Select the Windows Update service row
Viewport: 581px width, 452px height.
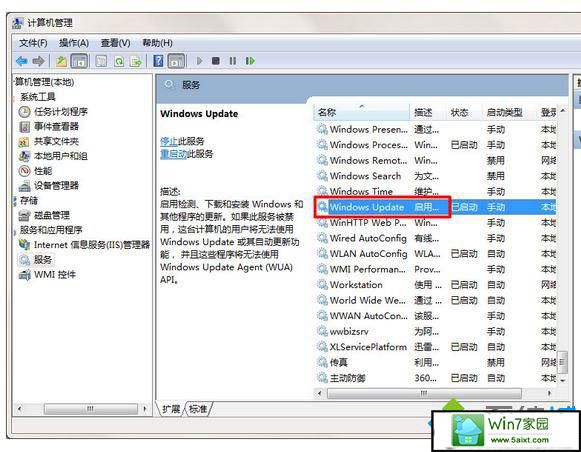[x=436, y=207]
